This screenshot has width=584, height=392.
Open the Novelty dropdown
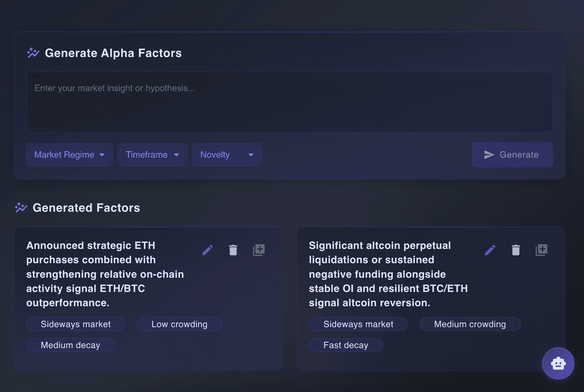point(227,155)
